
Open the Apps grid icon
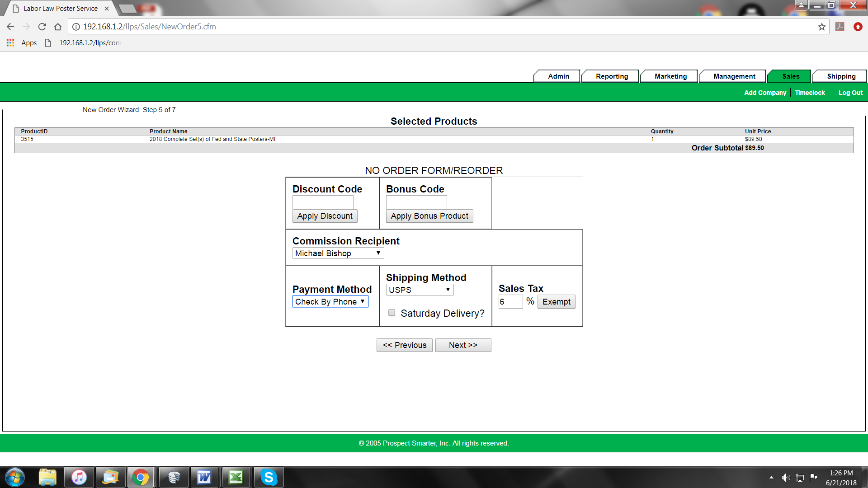pyautogui.click(x=10, y=43)
